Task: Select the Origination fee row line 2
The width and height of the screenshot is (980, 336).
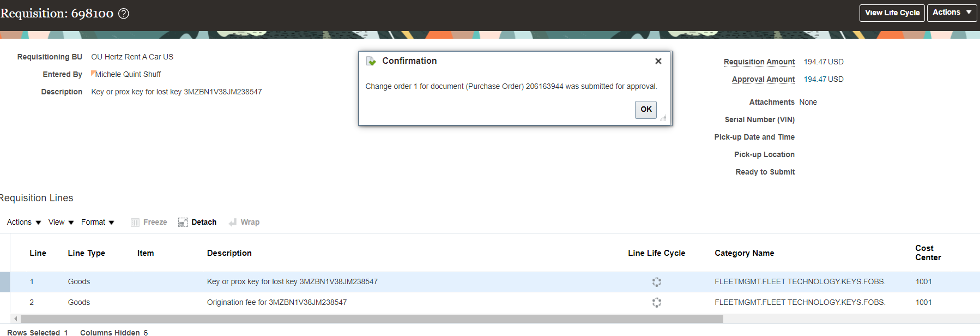Action: pos(276,302)
